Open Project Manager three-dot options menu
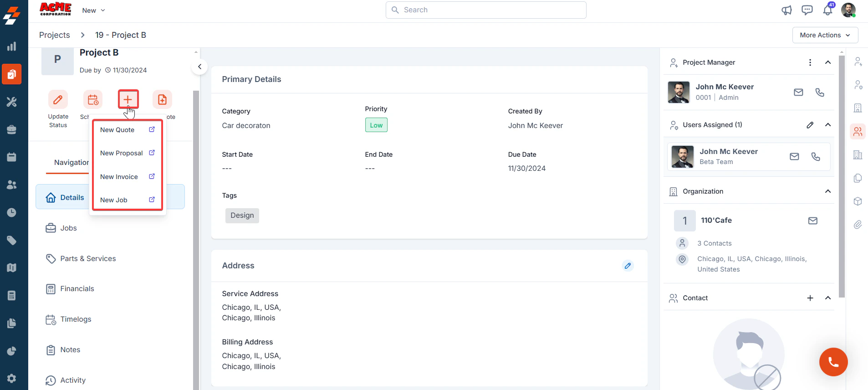This screenshot has height=390, width=868. (810, 62)
